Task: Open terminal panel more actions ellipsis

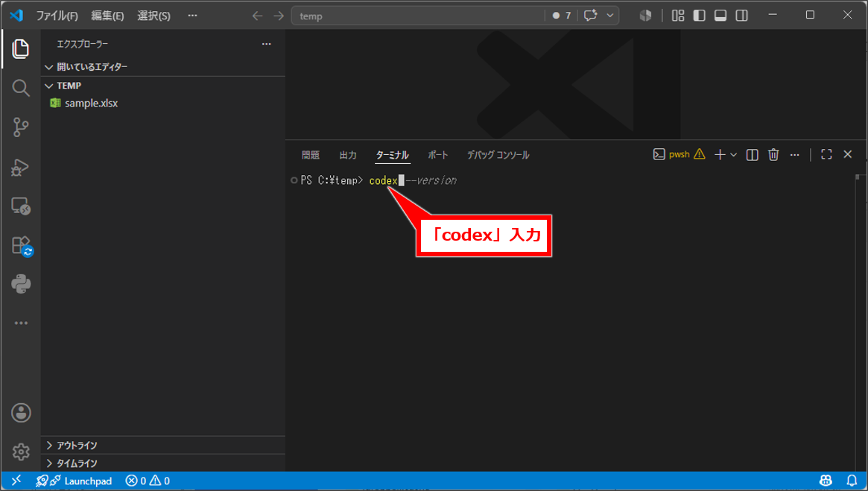Action: click(794, 155)
